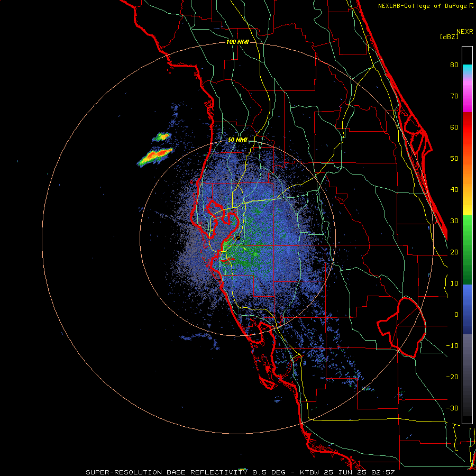The width and height of the screenshot is (476, 476).
Task: Click the smaller yellow-green storm cell offshore
Action: tap(161, 137)
